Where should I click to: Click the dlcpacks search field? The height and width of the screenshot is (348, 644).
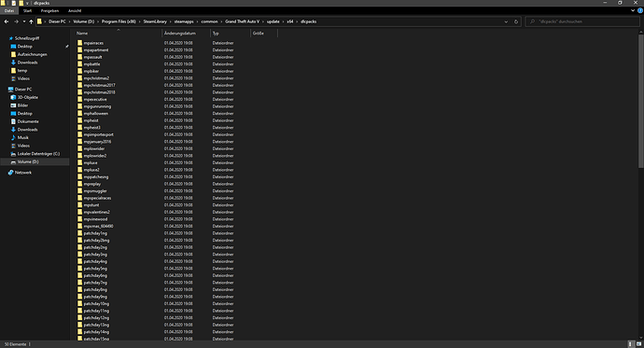582,21
